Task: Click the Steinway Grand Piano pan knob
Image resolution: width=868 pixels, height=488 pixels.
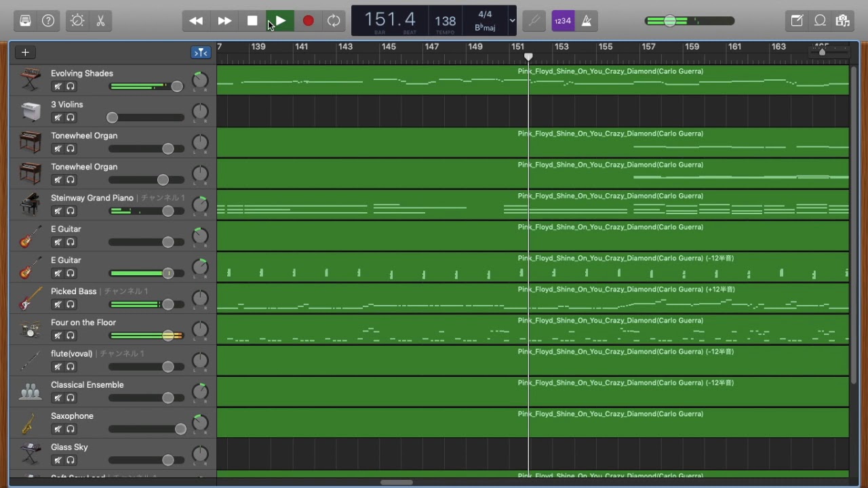Action: point(200,205)
